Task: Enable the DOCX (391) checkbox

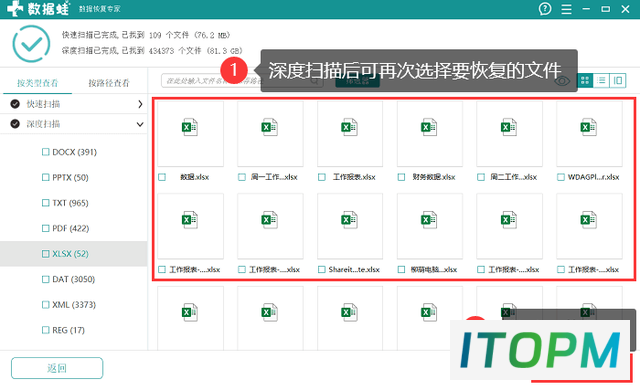Action: pos(46,152)
